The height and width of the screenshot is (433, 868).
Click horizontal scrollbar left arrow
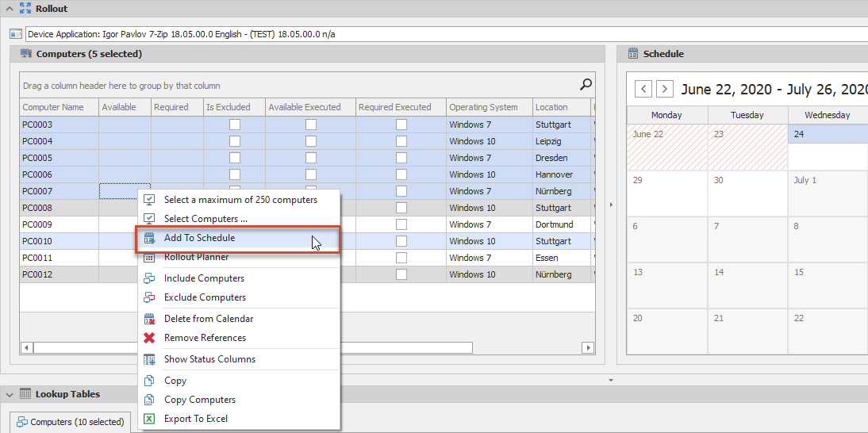(x=26, y=347)
